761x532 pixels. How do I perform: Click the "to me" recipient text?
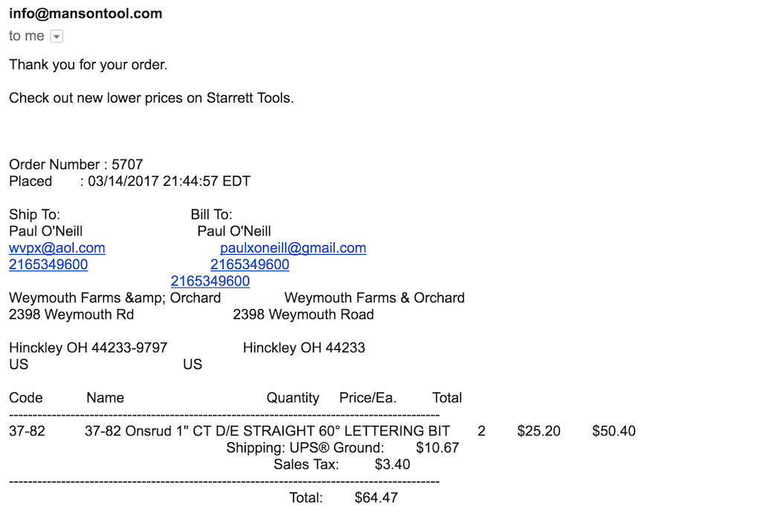click(27, 36)
